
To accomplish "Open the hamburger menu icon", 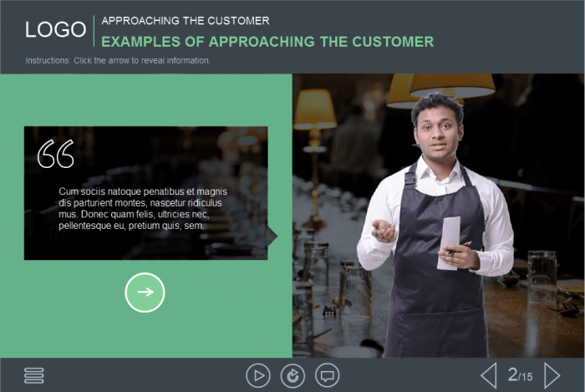I will point(34,375).
